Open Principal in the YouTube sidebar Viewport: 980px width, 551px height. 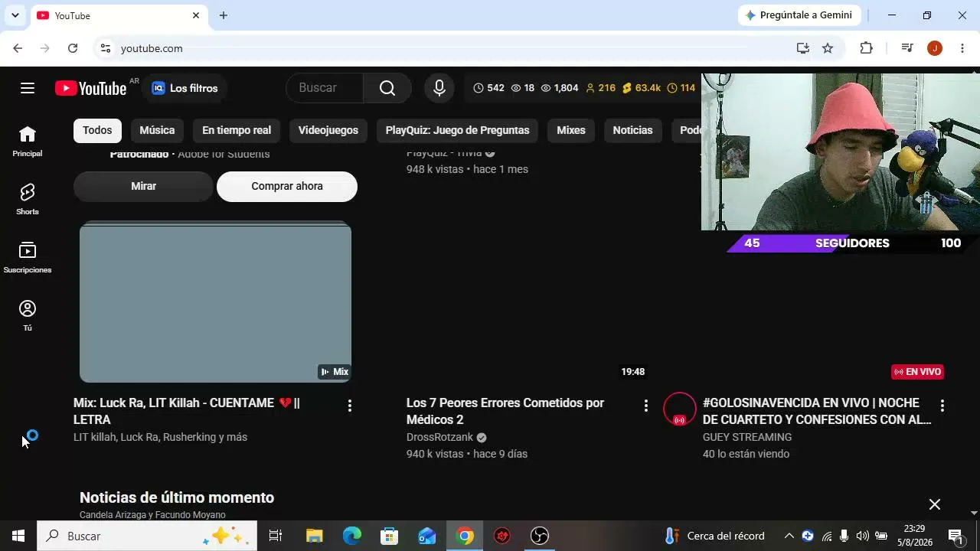click(x=28, y=142)
